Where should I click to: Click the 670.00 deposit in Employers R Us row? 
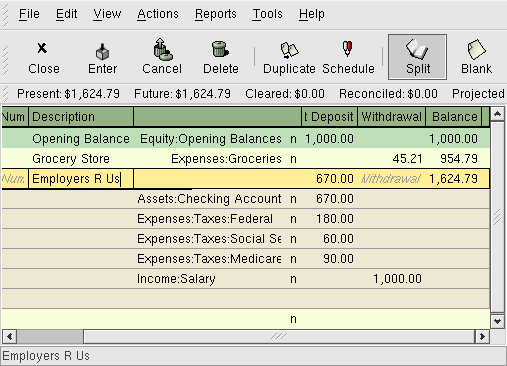(335, 179)
